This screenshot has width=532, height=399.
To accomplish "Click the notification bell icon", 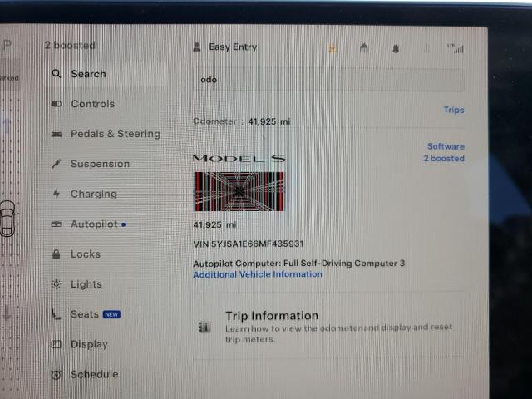I will tap(396, 49).
